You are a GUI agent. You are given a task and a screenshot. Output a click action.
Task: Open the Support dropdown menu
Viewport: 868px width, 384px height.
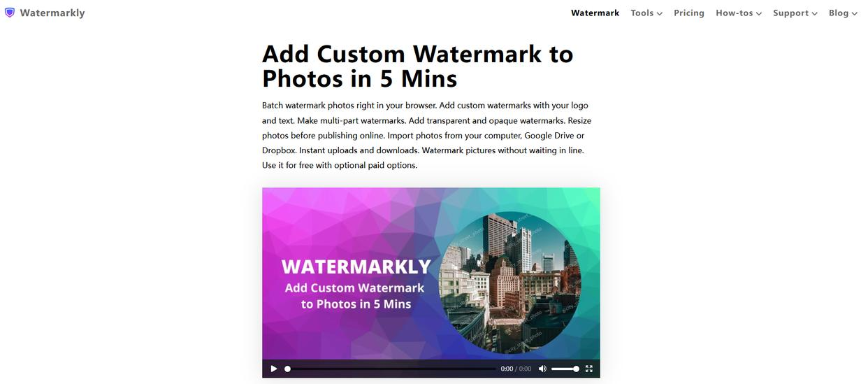coord(795,13)
